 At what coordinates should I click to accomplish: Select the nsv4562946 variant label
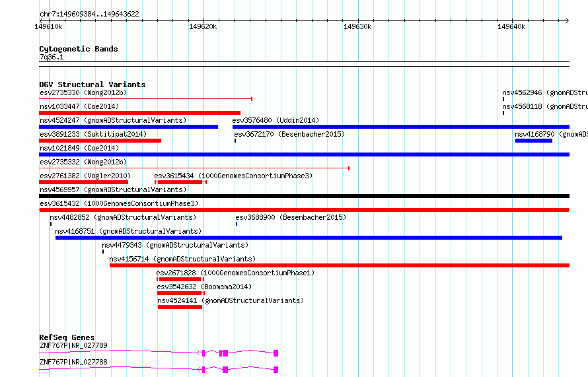(x=545, y=92)
